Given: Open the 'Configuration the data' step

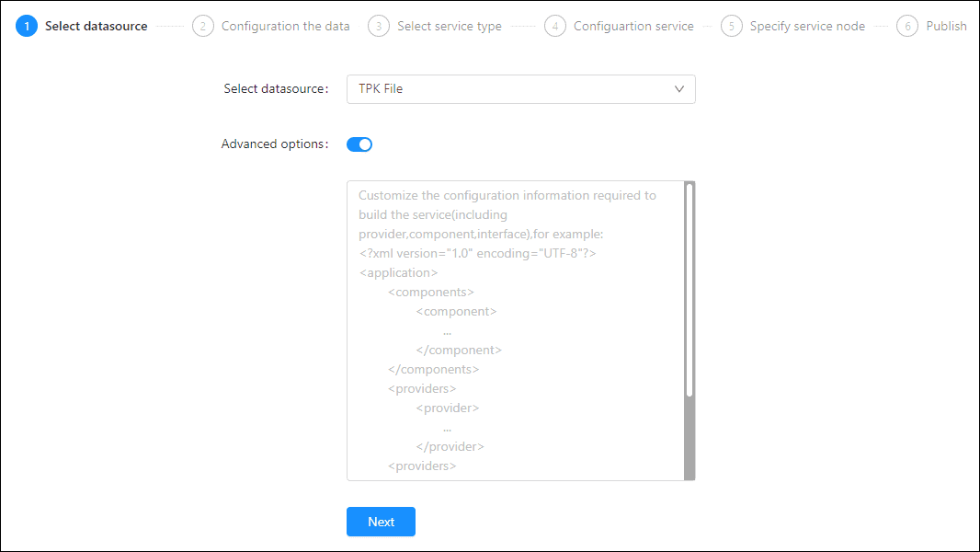Looking at the screenshot, I should point(285,26).
